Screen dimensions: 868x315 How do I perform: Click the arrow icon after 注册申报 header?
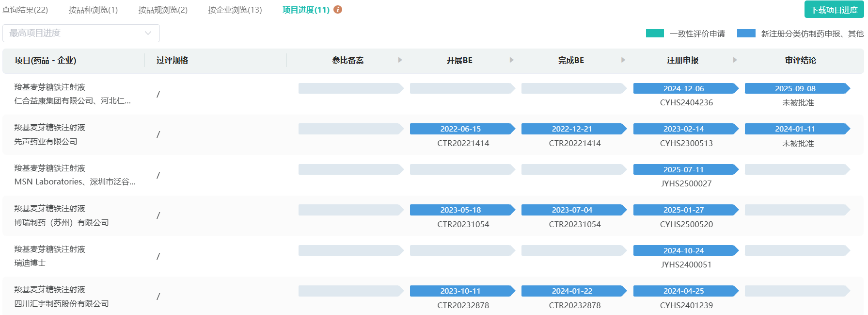[x=735, y=60]
